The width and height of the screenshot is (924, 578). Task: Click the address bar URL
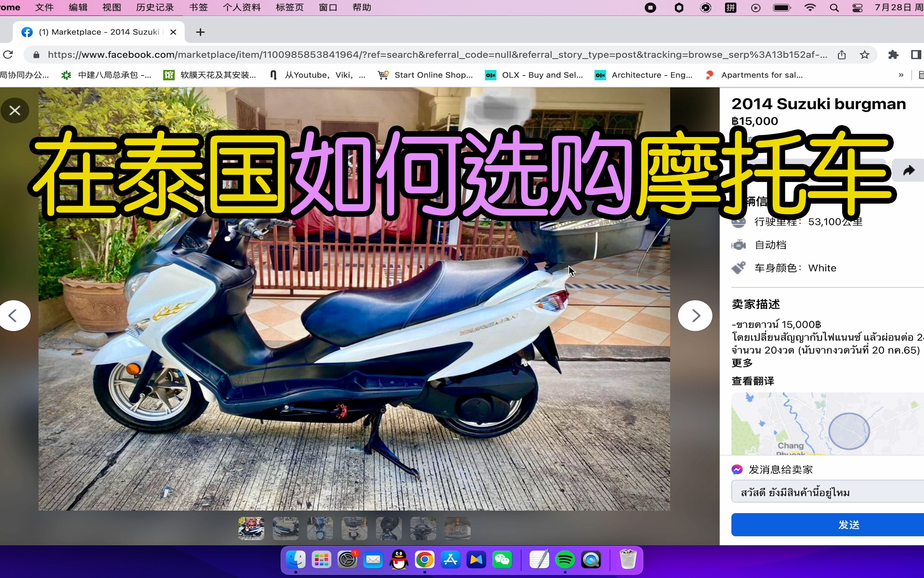[437, 55]
